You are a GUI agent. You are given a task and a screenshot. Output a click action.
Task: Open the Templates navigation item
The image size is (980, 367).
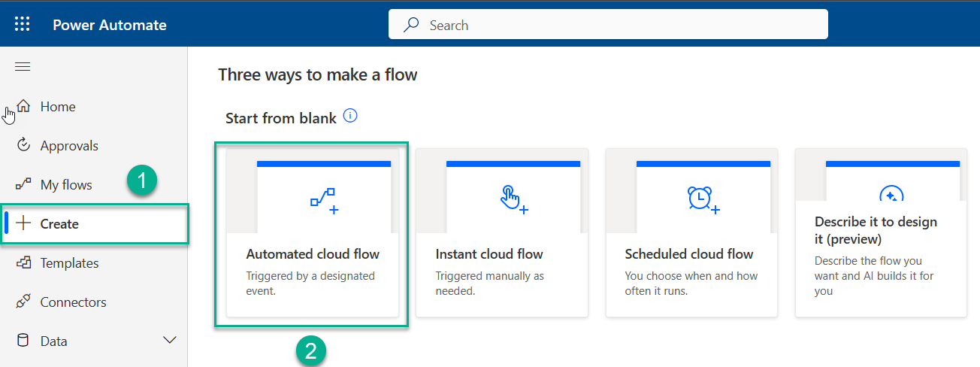point(69,263)
